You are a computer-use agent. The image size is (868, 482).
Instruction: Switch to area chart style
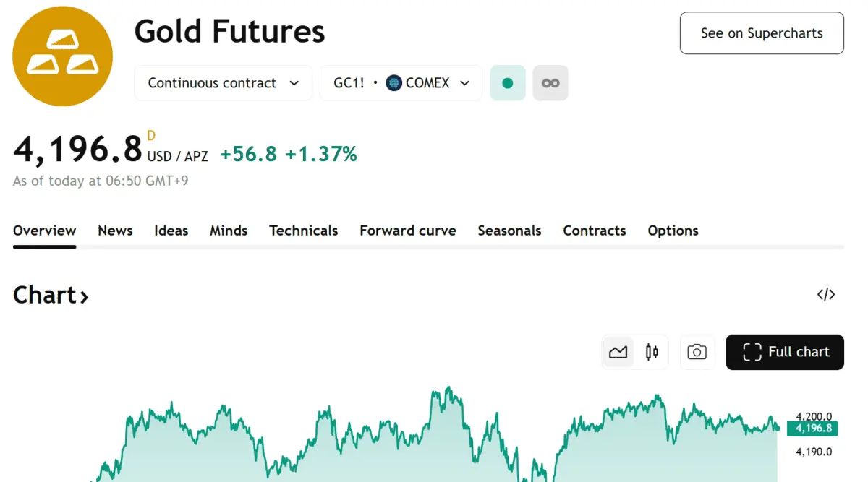618,352
